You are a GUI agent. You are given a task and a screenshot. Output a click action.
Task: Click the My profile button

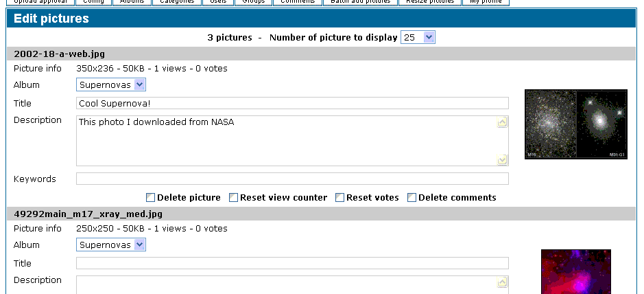pos(486,1)
